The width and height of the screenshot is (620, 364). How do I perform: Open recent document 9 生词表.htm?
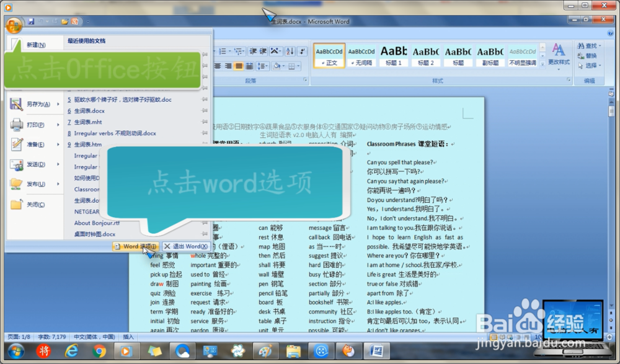[84, 144]
